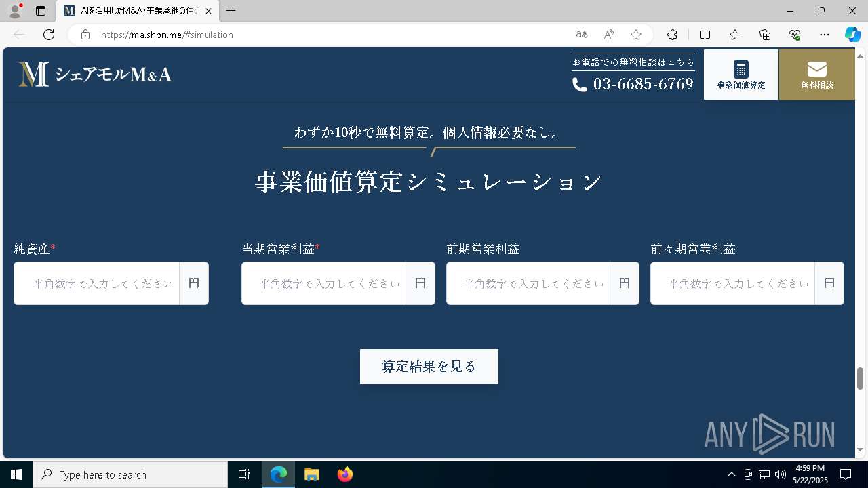This screenshot has width=868, height=488.
Task: Open the volume tray icon
Action: point(780,474)
